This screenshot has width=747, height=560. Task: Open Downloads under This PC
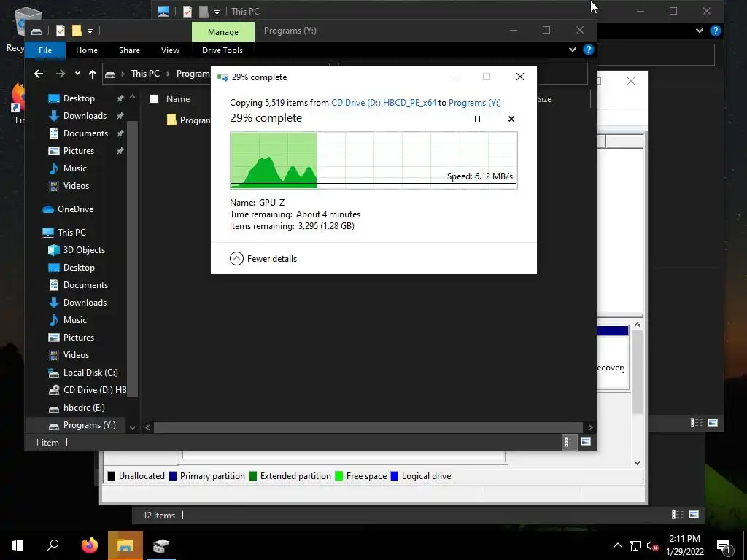coord(85,303)
